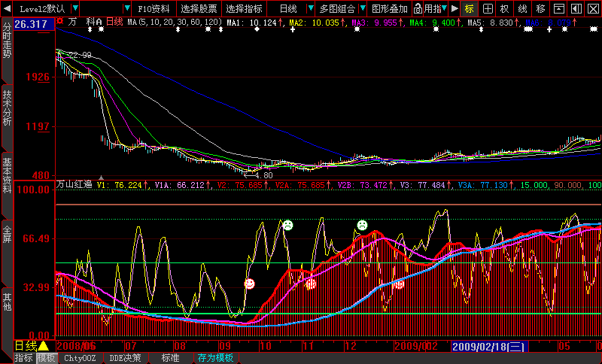Screen dimensions: 602x364
Task: Toggle the 权 adjustment button
Action: pos(505,8)
